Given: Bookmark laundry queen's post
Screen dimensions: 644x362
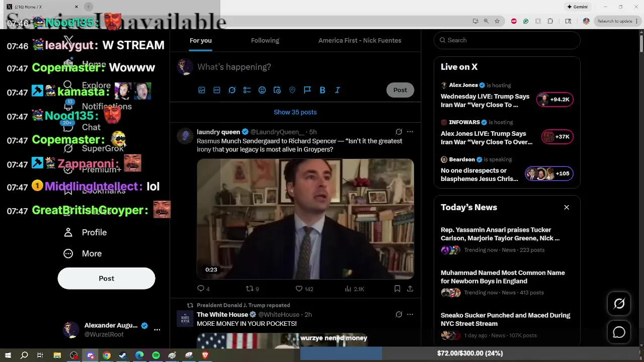Looking at the screenshot, I should [397, 289].
